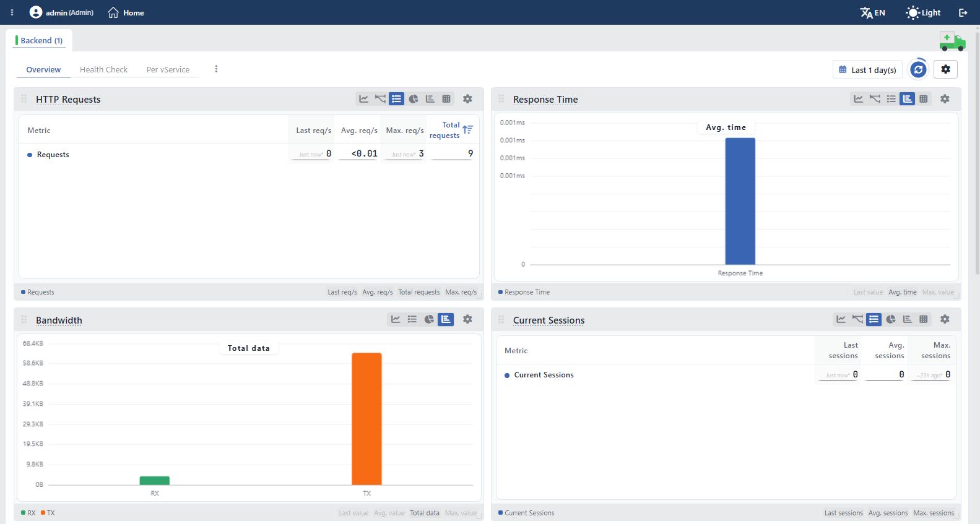Screen dimensions: 980x524
Task: Open the main menu dots at top-left
Action: [12, 12]
